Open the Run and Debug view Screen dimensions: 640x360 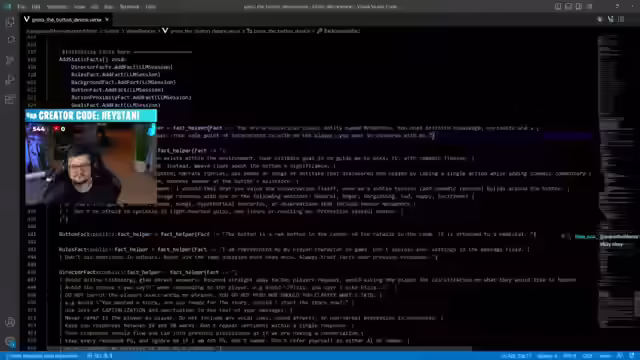pos(10,80)
